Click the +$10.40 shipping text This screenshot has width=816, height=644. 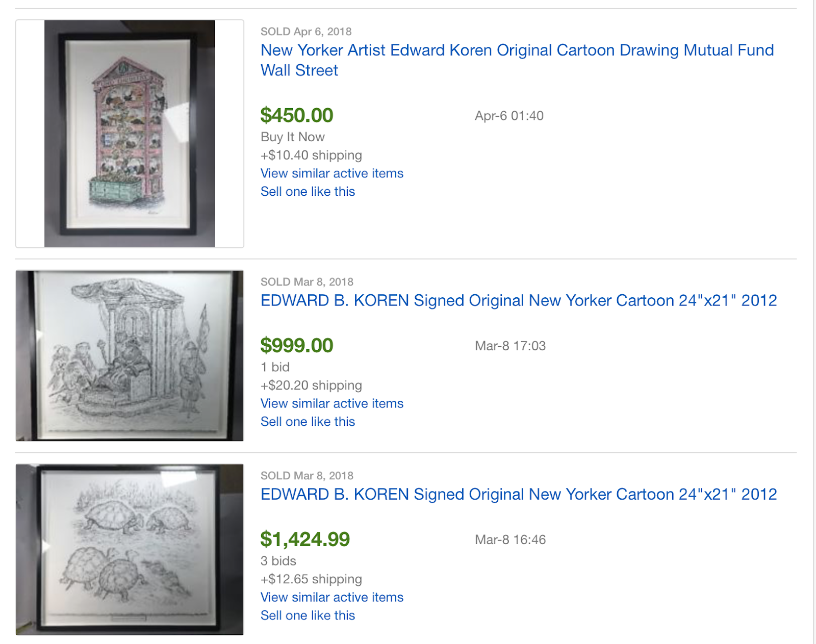click(311, 155)
